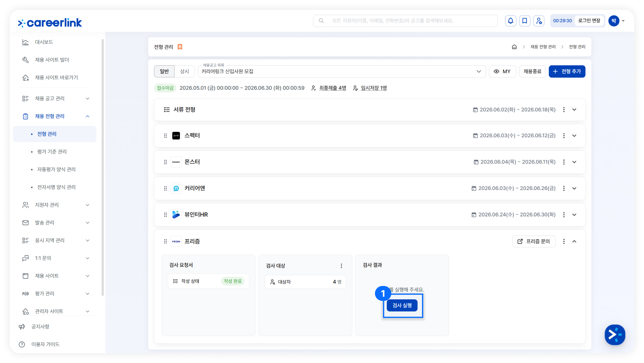
Task: Open 검사 대상 card options menu
Action: click(x=341, y=266)
